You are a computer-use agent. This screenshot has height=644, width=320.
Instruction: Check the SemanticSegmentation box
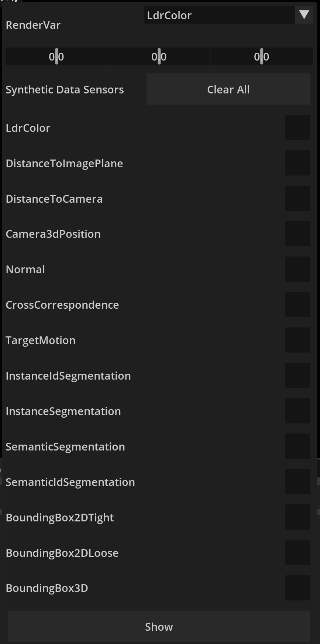[297, 446]
